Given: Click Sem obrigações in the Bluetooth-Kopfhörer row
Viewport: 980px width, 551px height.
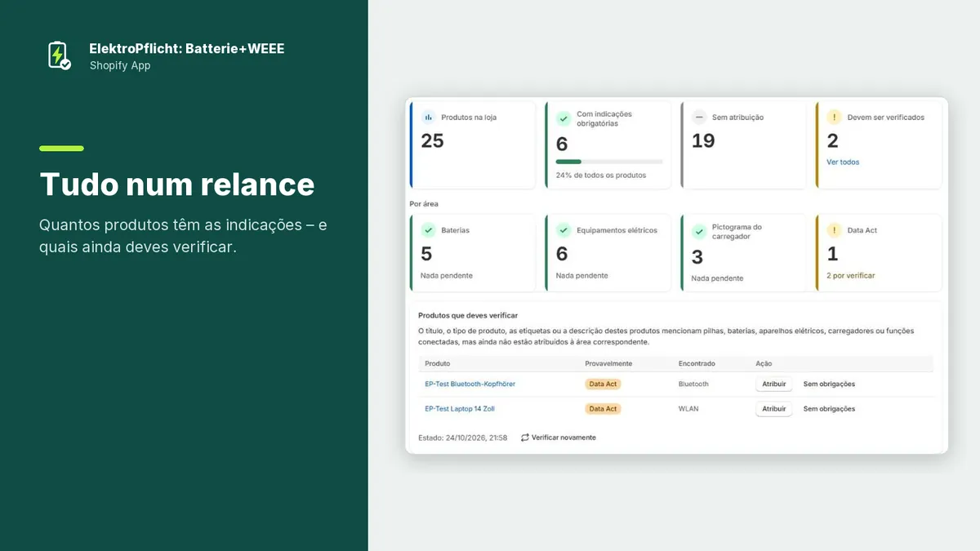Looking at the screenshot, I should [x=829, y=384].
